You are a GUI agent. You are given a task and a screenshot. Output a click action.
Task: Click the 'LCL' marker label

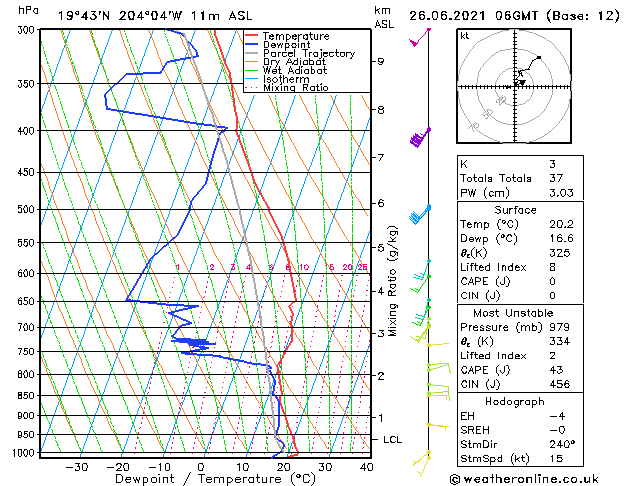coord(392,440)
